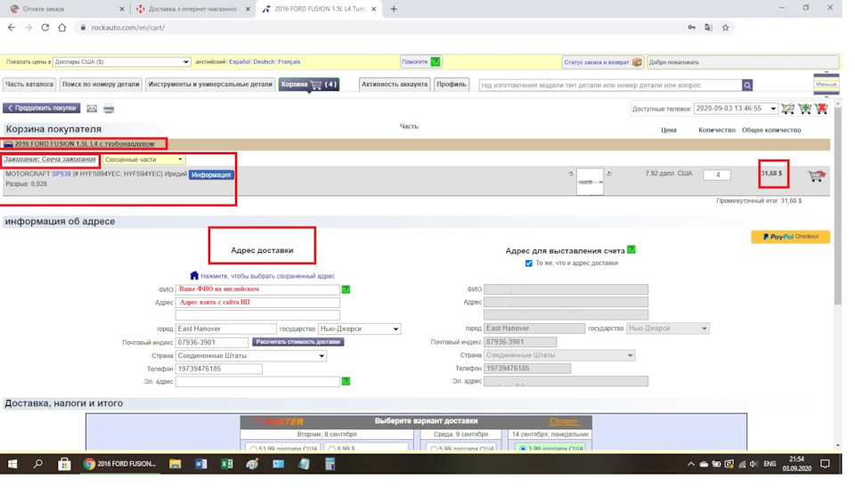Click the green help icon beside Помогите
This screenshot has height=504, width=855.
[x=436, y=61]
